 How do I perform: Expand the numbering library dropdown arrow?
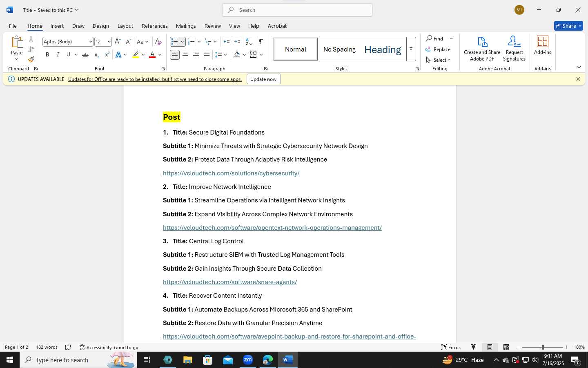[199, 42]
